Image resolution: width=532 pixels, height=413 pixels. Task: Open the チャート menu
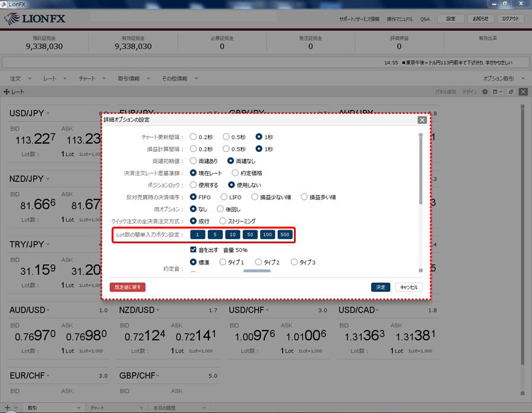tap(92, 79)
